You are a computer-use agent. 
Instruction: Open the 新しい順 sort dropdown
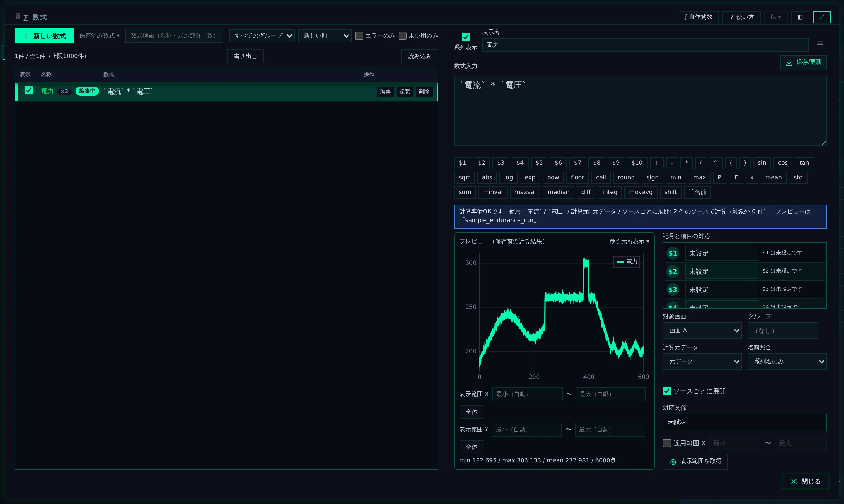coord(325,36)
